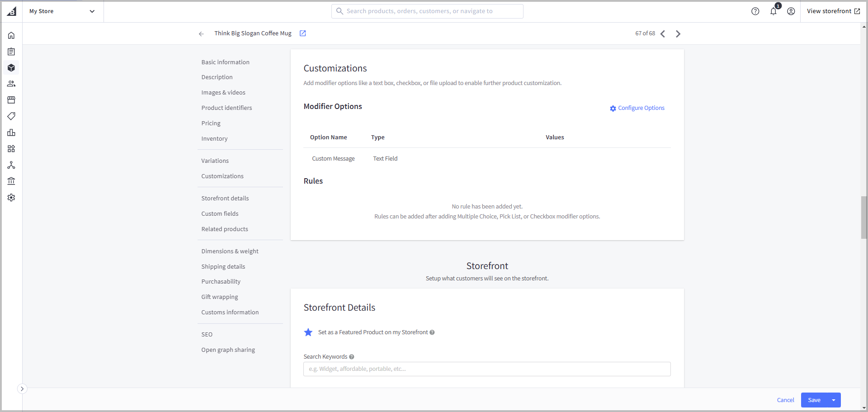Open the Customers icon in sidebar
Screen dimensions: 868x412
pyautogui.click(x=11, y=84)
